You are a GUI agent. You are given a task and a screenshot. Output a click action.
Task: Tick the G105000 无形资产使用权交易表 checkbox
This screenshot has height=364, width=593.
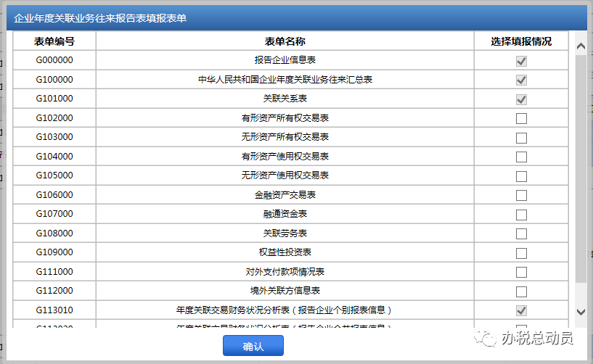coord(521,176)
